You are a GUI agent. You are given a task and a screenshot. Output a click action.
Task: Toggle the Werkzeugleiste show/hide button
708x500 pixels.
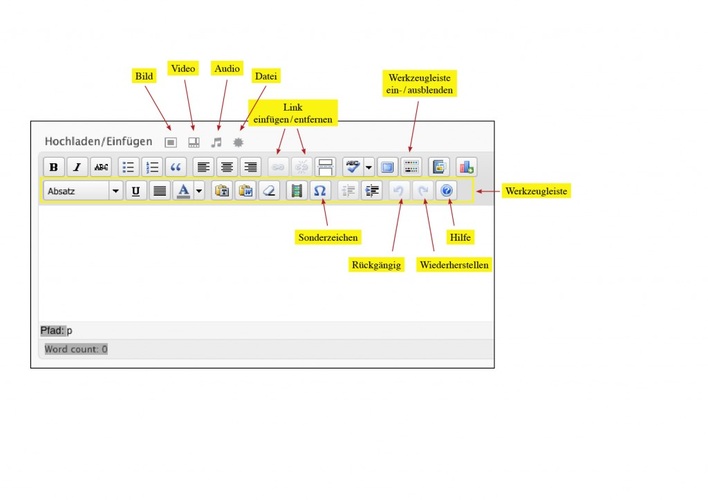(x=412, y=167)
